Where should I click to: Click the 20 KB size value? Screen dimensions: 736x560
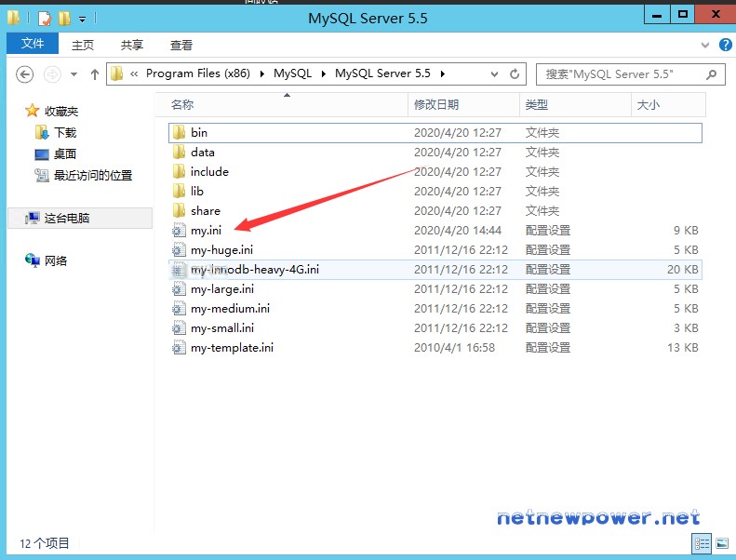click(x=683, y=270)
